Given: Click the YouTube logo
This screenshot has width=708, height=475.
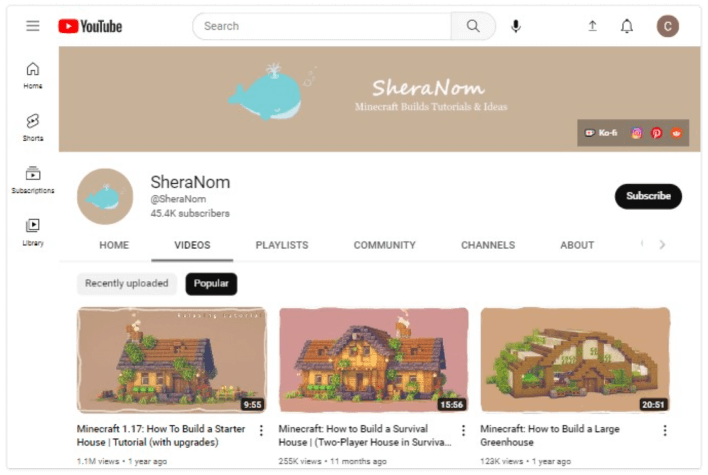Looking at the screenshot, I should (x=90, y=26).
